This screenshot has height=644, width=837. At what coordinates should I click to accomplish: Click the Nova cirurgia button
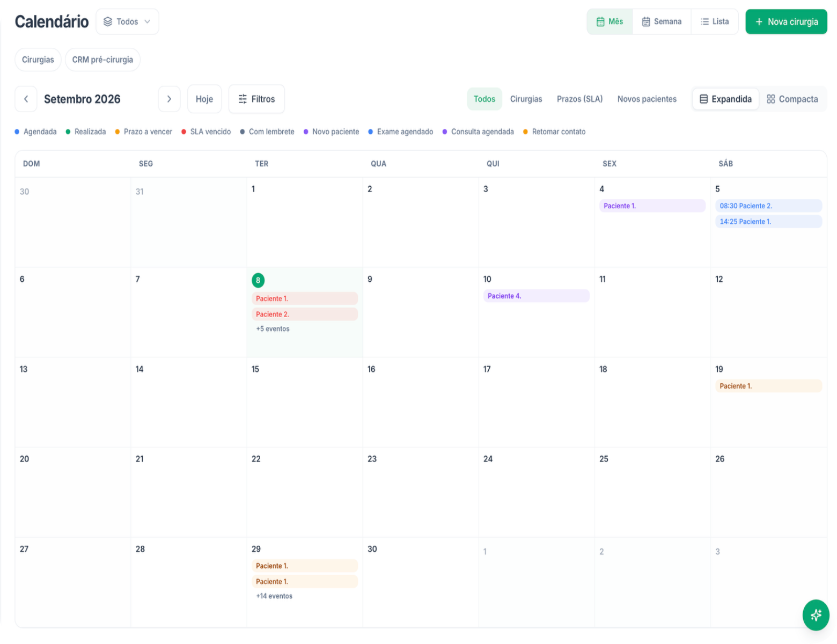[x=786, y=22]
